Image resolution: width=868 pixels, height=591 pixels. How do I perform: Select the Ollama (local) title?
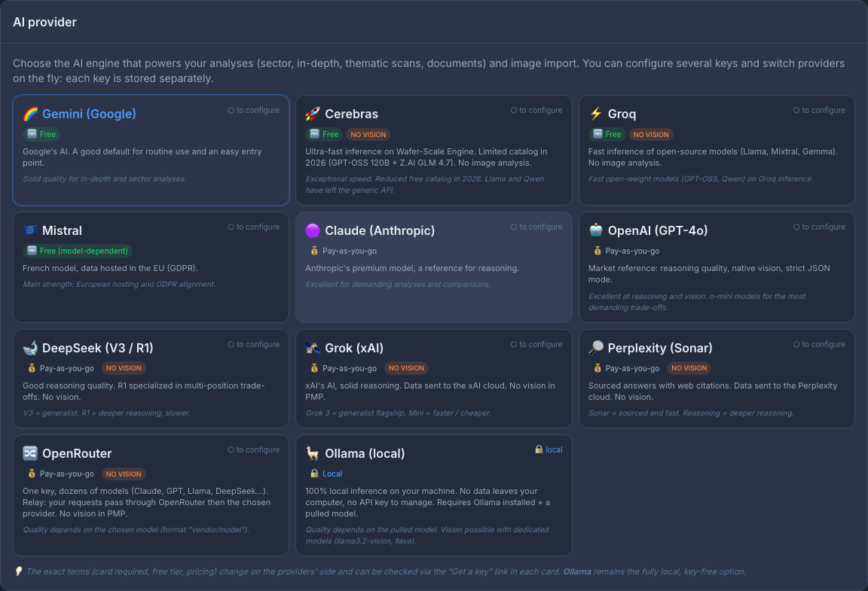tap(365, 454)
